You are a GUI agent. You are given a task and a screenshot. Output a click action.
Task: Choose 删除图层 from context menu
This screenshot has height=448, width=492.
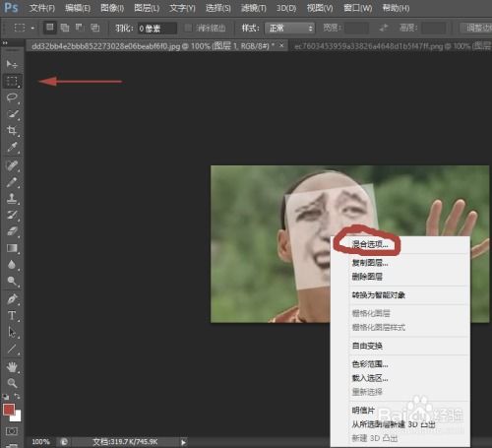click(367, 277)
